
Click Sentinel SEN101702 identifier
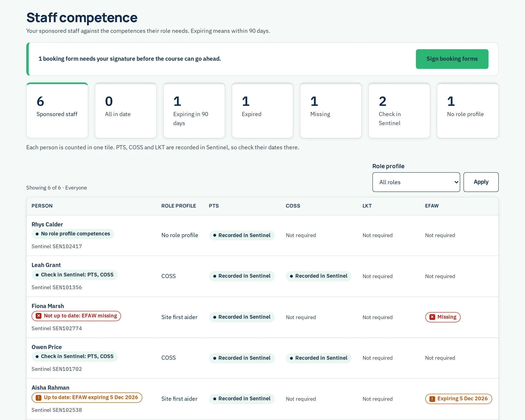pos(57,369)
